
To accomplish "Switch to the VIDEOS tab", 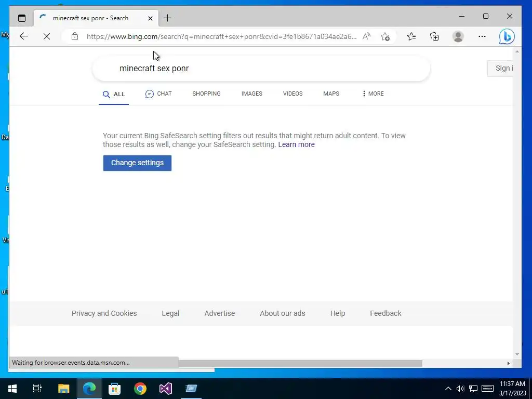I will [x=293, y=94].
